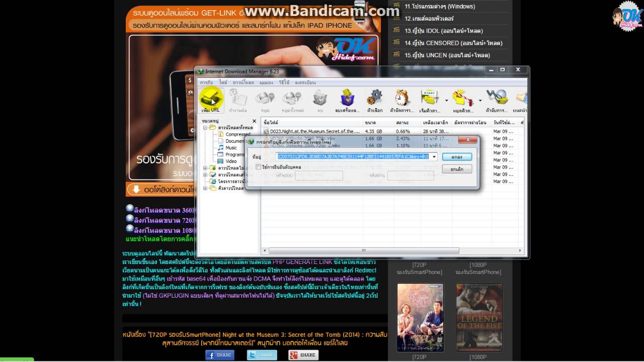Select the Music category

231,148
